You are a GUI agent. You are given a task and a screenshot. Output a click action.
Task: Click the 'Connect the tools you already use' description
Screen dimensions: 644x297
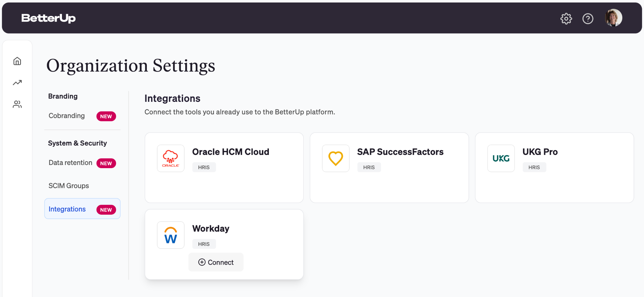240,112
